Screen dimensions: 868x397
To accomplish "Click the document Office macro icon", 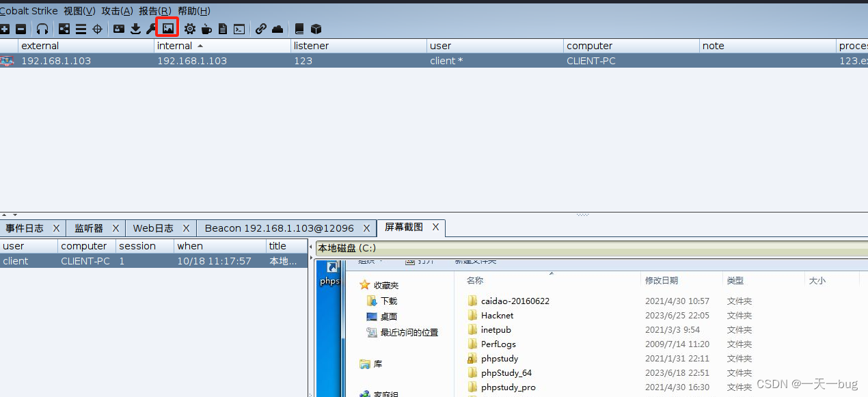I will 223,29.
